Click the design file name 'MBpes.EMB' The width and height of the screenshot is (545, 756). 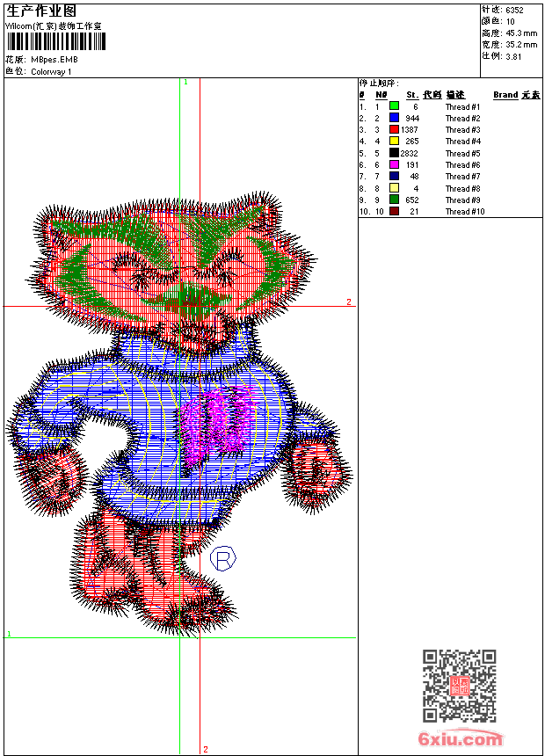coord(54,60)
